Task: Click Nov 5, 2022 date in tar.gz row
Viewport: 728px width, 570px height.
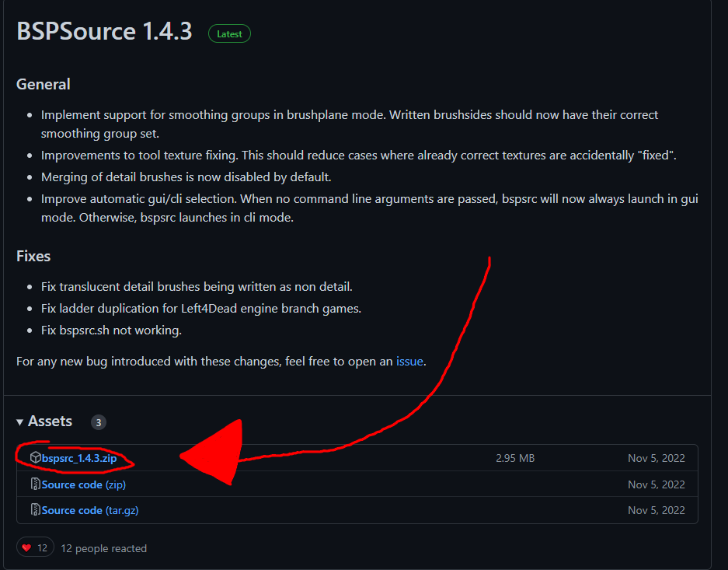Action: tap(656, 510)
